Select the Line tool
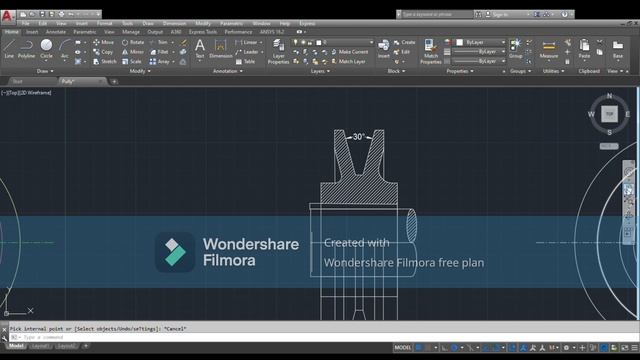This screenshot has width=640, height=360. (x=9, y=49)
